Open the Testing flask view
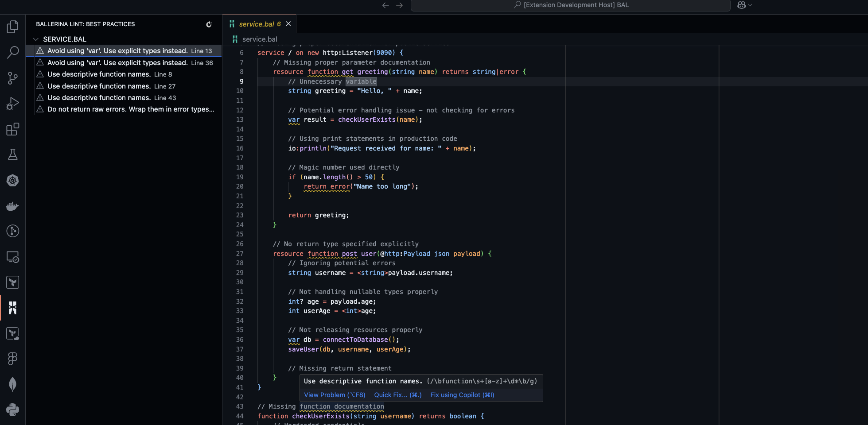Screen dimensions: 868x425 coord(13,155)
